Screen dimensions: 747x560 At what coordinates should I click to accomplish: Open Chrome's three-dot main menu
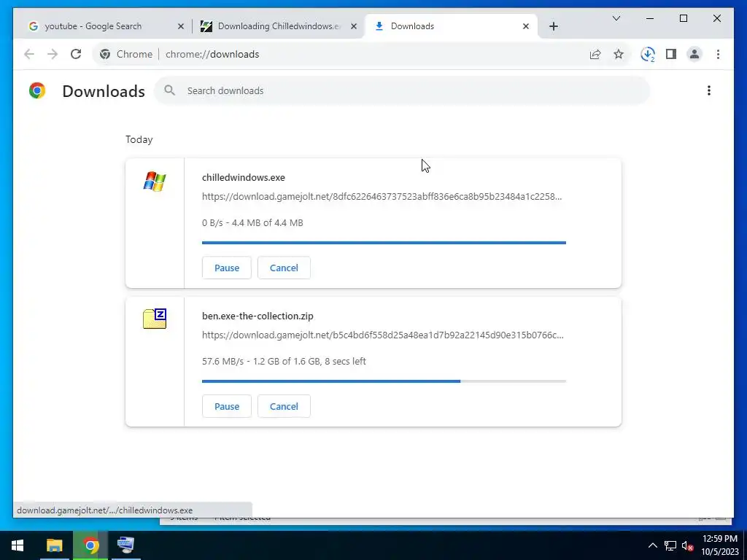coord(718,54)
